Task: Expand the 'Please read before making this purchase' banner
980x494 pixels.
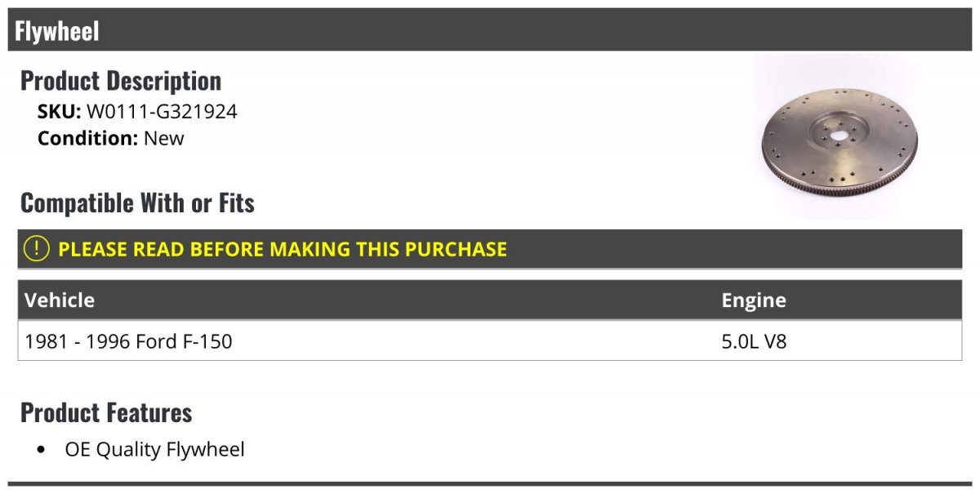Action: [x=283, y=249]
